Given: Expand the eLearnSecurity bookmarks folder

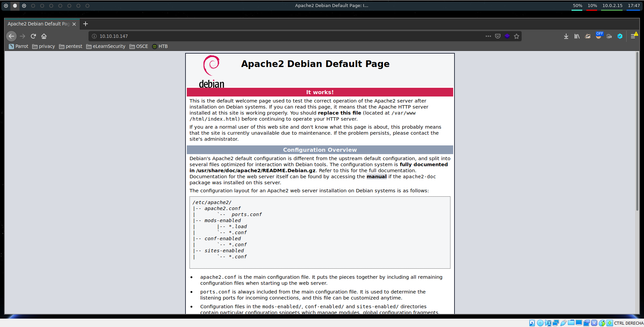Looking at the screenshot, I should (x=106, y=46).
